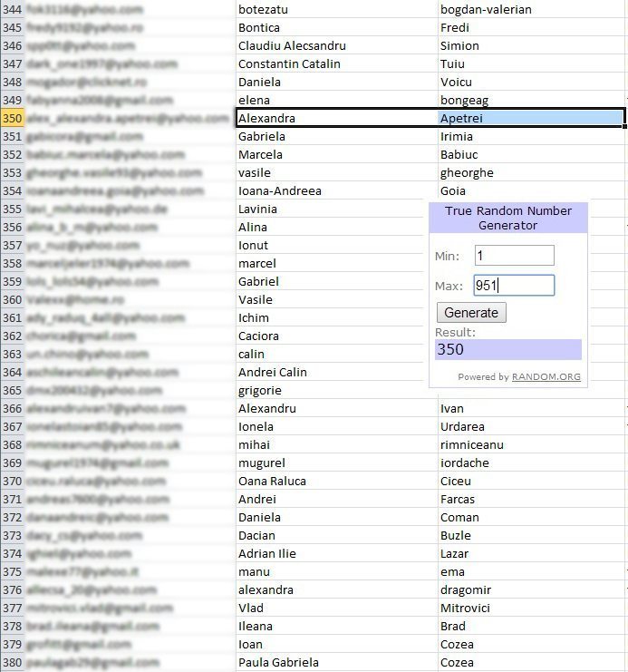Click the Voicu cell

pyautogui.click(x=531, y=82)
